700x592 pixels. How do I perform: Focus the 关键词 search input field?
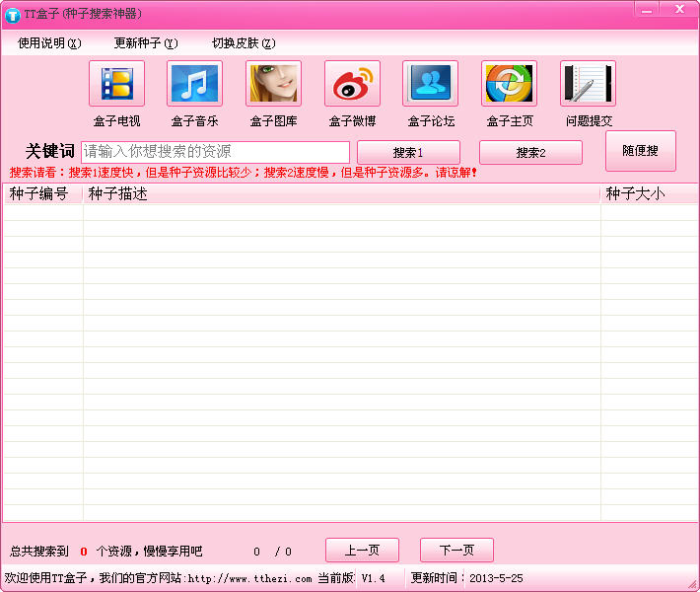[215, 152]
